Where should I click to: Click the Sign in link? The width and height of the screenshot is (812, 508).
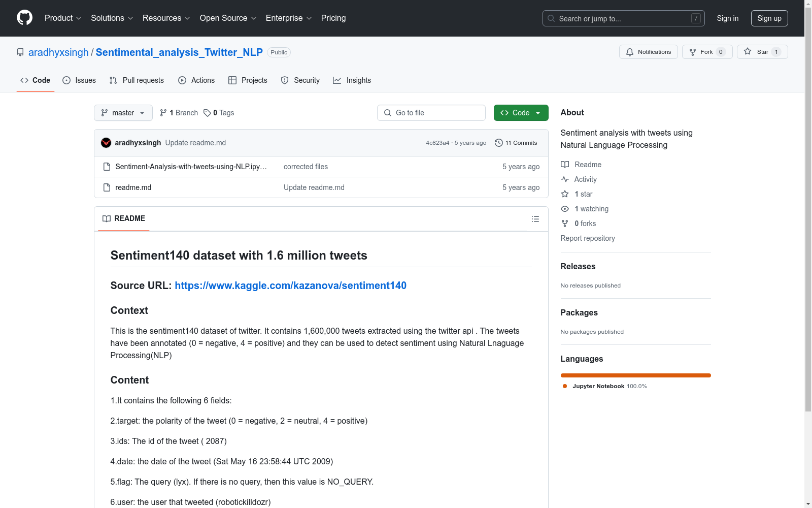tap(728, 18)
